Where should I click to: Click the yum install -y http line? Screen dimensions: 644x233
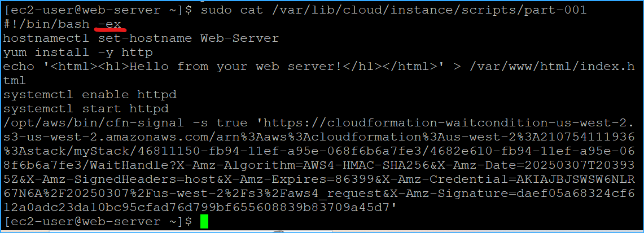pos(78,53)
